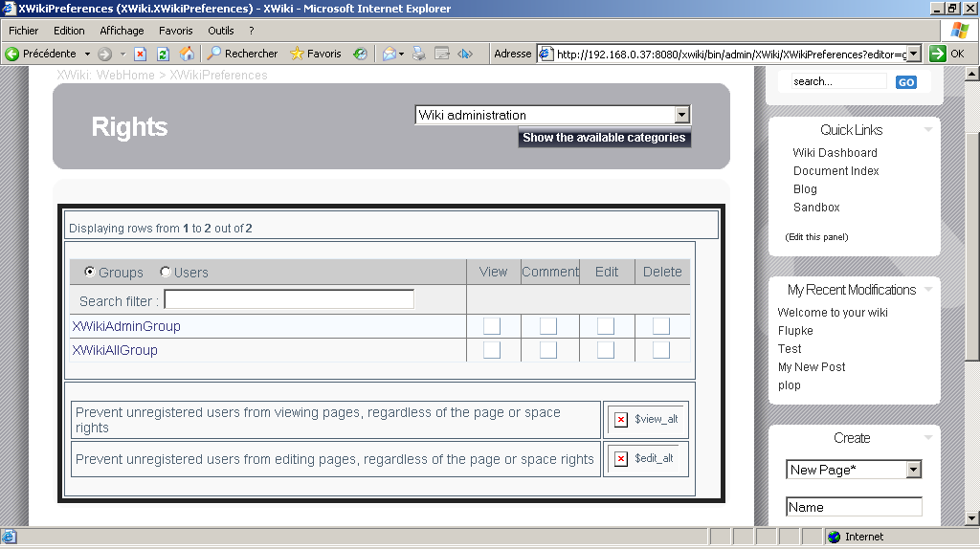Click the forward navigation arrow icon
The image size is (980, 549).
point(105,55)
